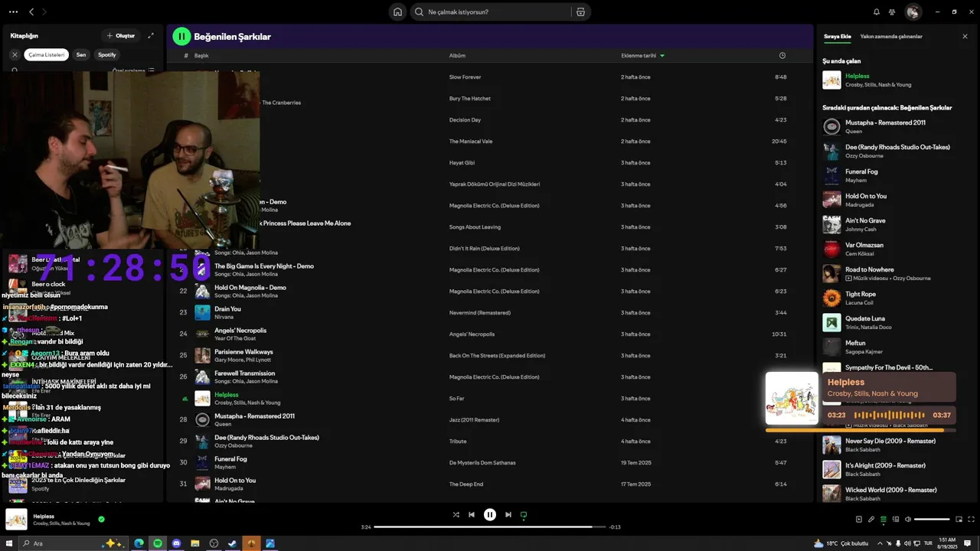980x551 pixels.
Task: Open the Browse icon in search bar
Action: point(580,11)
